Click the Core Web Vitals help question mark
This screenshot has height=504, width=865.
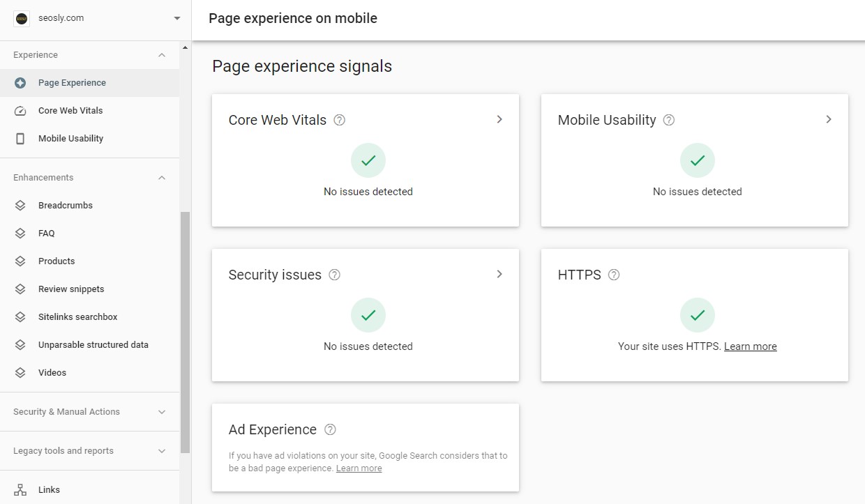[x=339, y=120]
